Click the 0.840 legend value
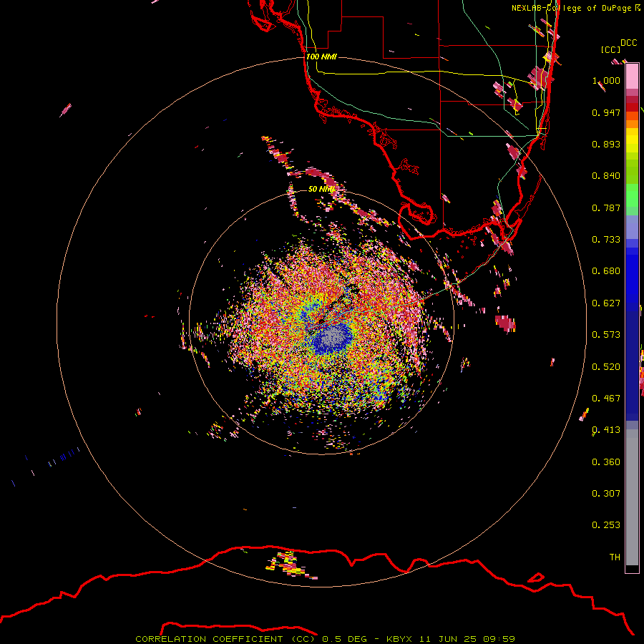 point(606,176)
